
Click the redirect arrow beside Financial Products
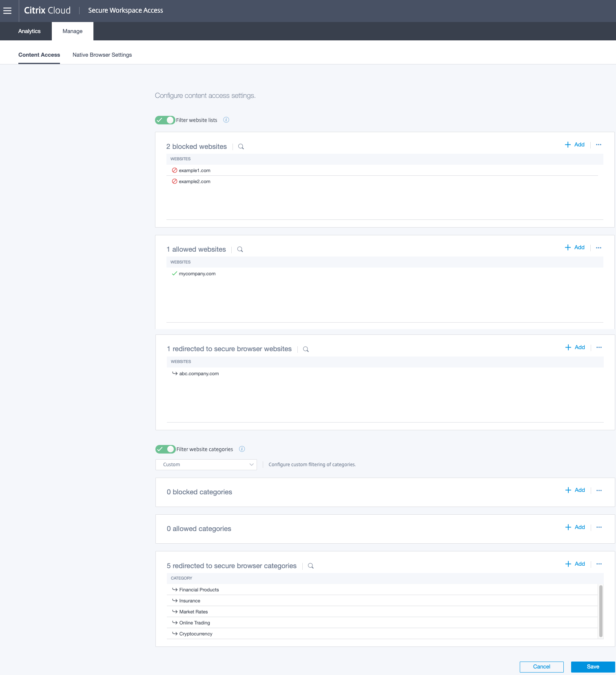175,589
